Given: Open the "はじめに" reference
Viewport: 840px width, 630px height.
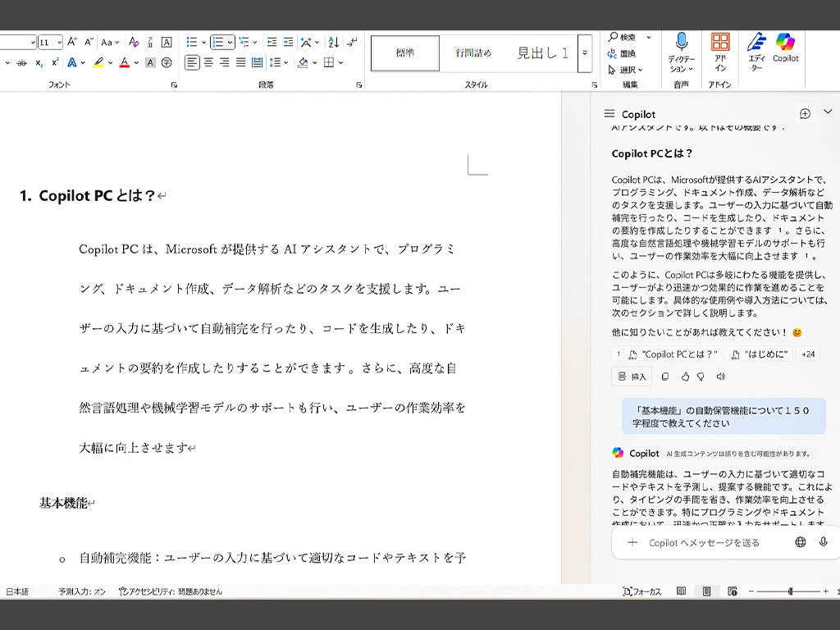Looking at the screenshot, I should point(760,354).
